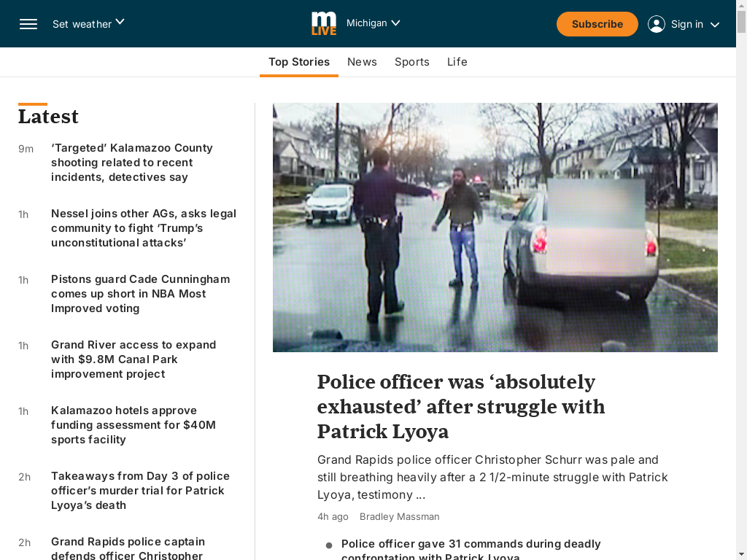The image size is (747, 560).
Task: Click the vertical page scrollbar thumb
Action: pyautogui.click(x=741, y=21)
